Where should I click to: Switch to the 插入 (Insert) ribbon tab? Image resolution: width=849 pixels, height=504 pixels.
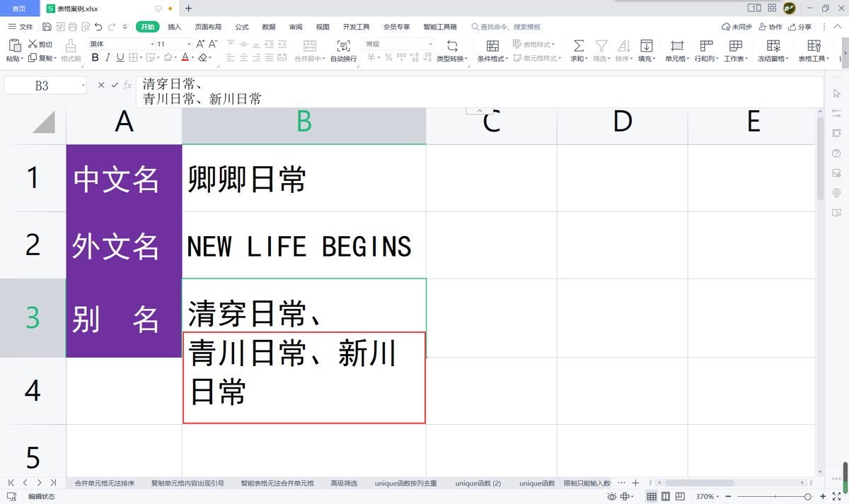pos(175,27)
